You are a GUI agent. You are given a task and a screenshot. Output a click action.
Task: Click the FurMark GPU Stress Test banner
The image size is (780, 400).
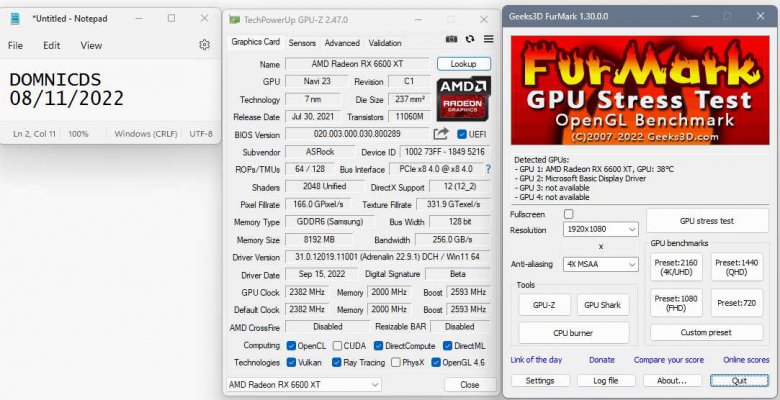(640, 91)
